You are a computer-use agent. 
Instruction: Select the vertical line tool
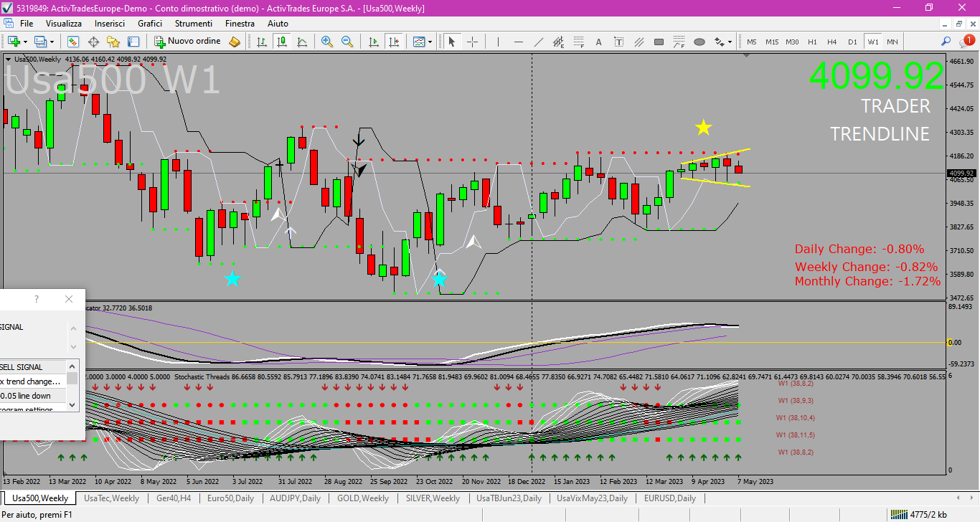tap(498, 42)
